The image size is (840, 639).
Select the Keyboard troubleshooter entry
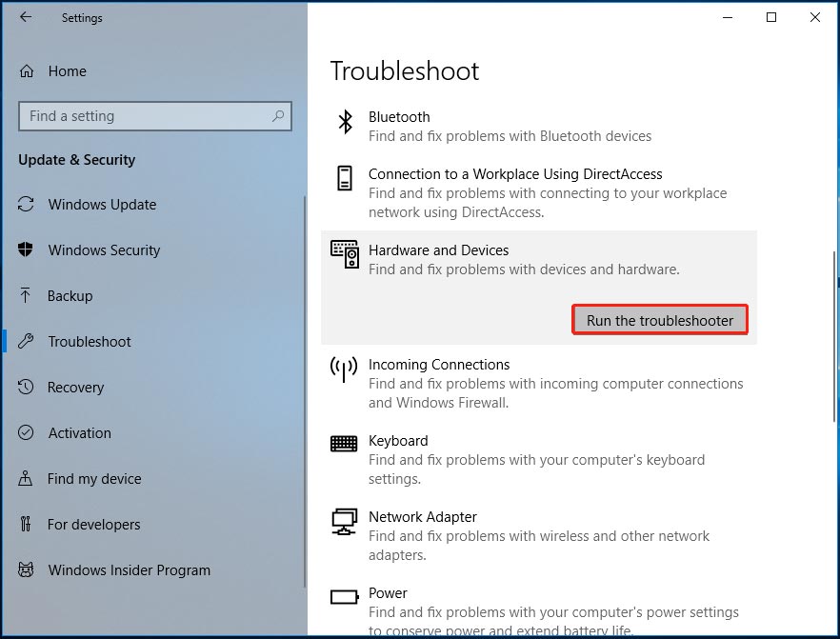click(x=538, y=460)
